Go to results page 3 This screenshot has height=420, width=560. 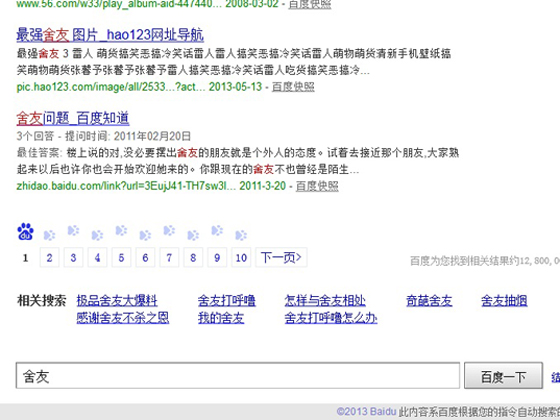click(73, 258)
